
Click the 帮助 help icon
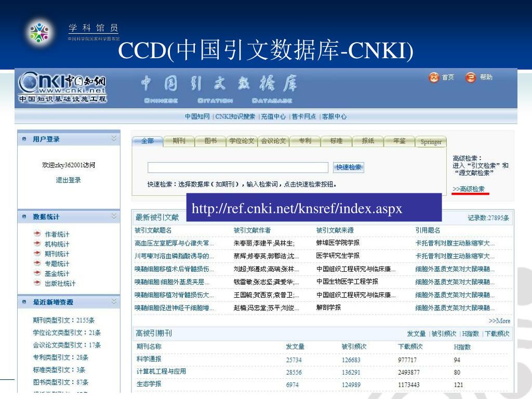pos(471,78)
